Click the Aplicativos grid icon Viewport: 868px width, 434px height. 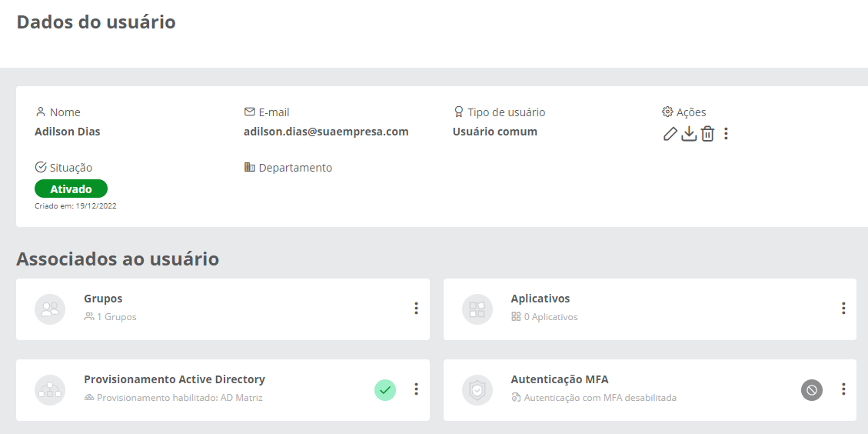(477, 309)
